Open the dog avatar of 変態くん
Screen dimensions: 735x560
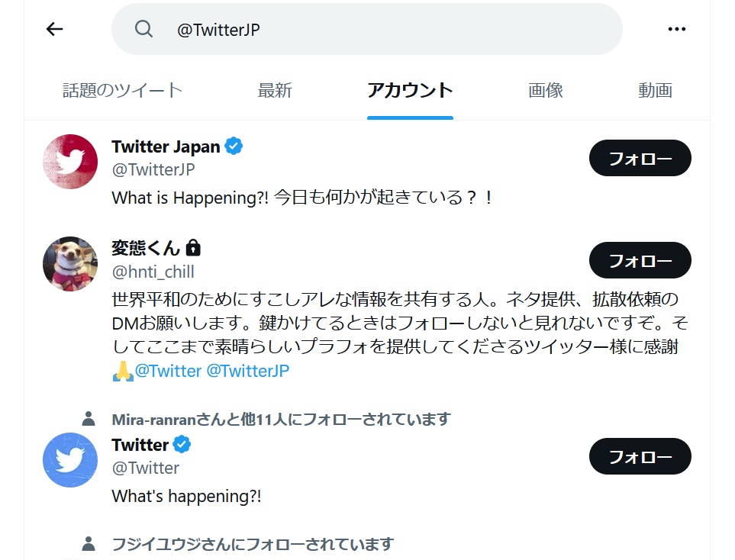(x=70, y=264)
